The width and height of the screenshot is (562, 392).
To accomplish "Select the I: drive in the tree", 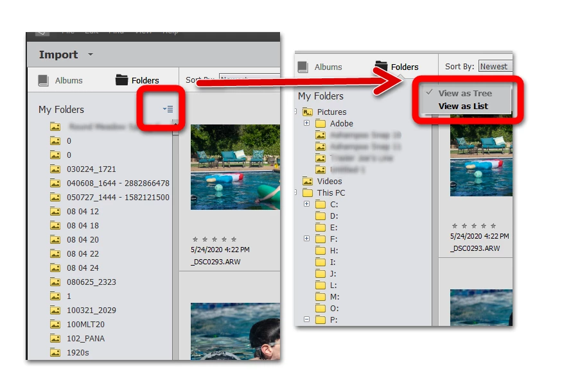I will 333,262.
